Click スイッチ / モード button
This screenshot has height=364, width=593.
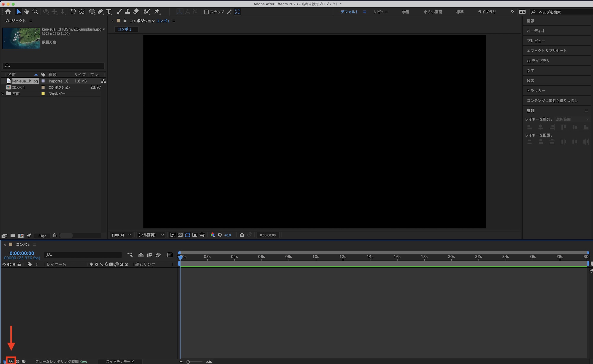pyautogui.click(x=120, y=361)
